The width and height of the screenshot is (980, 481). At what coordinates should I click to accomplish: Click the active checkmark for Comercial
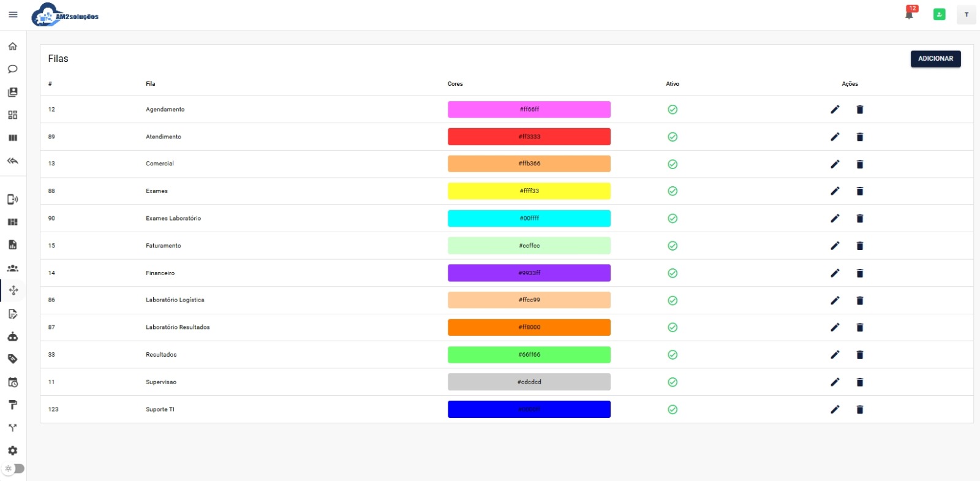click(673, 164)
